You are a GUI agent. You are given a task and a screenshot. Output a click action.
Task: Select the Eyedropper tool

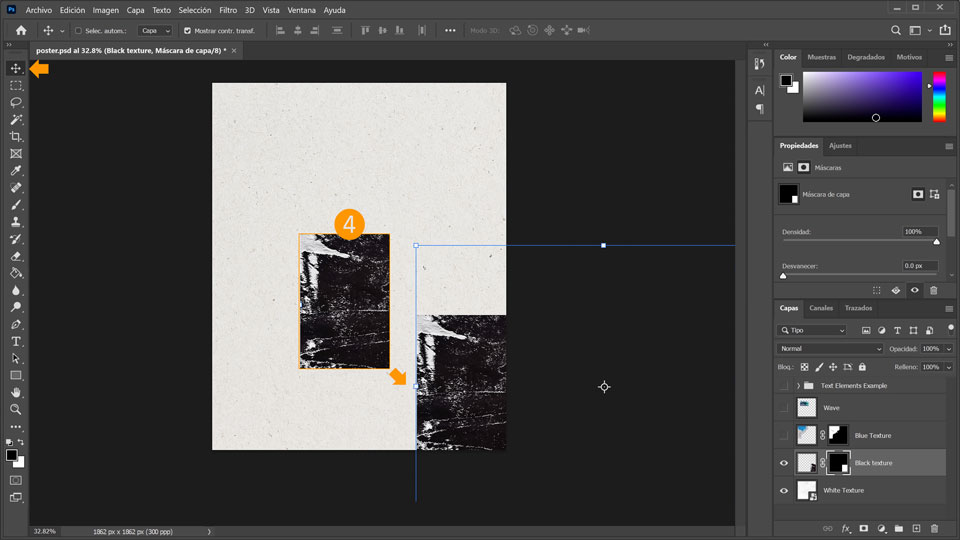pos(16,171)
